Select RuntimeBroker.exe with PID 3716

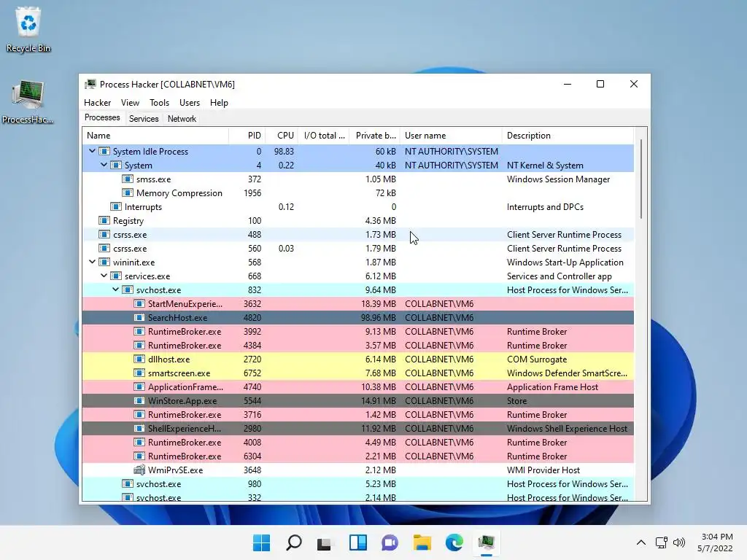[357, 414]
